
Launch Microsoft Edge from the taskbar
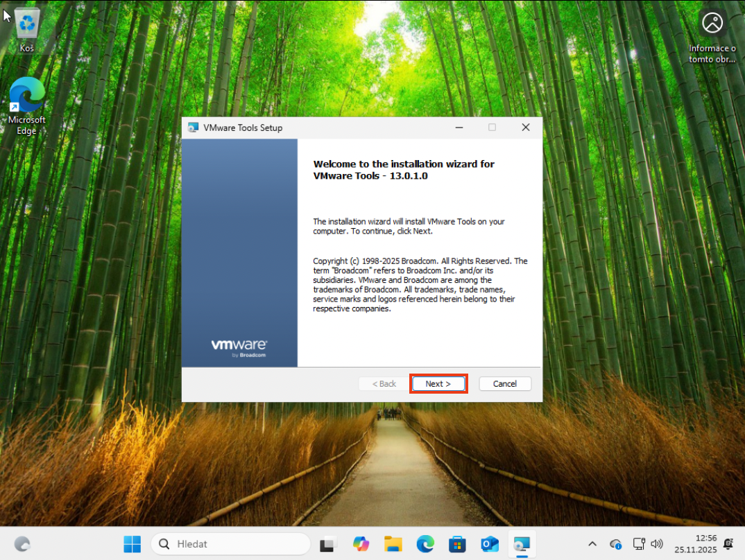(425, 544)
